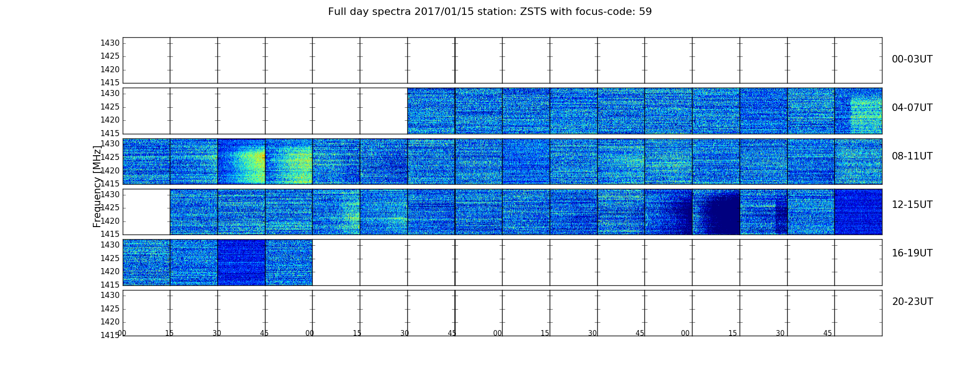Select the '16-19UT' row label
The image size is (980, 373).
[912, 253]
